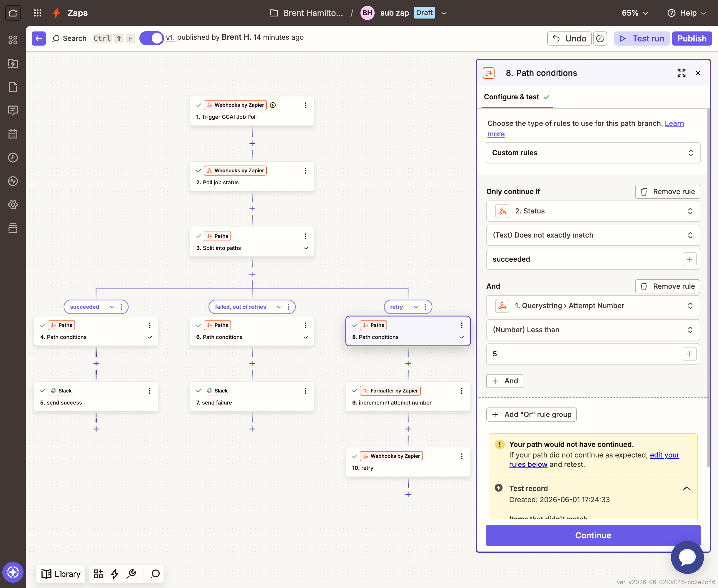Click plus icon beside value 5 field
718x588 pixels.
(689, 354)
